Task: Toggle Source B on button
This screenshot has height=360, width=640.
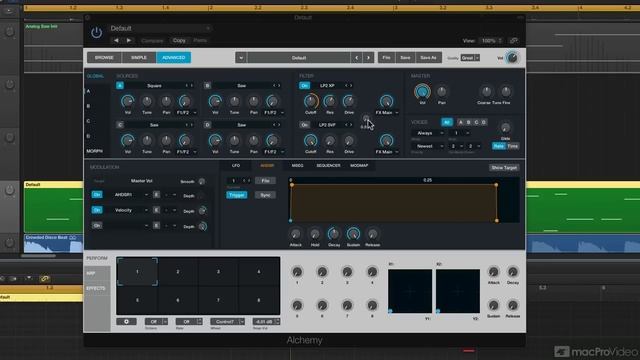Action: coord(207,85)
